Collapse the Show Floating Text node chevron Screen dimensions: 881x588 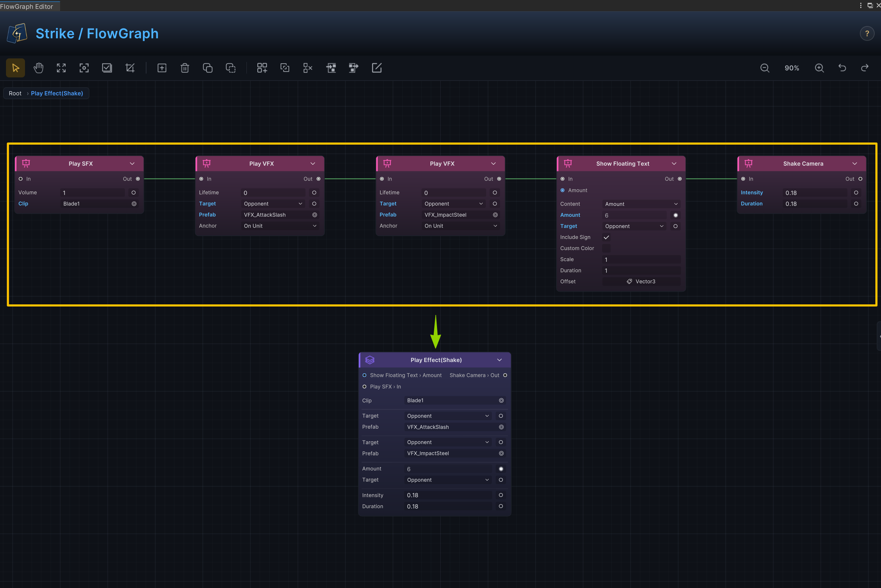coord(674,164)
